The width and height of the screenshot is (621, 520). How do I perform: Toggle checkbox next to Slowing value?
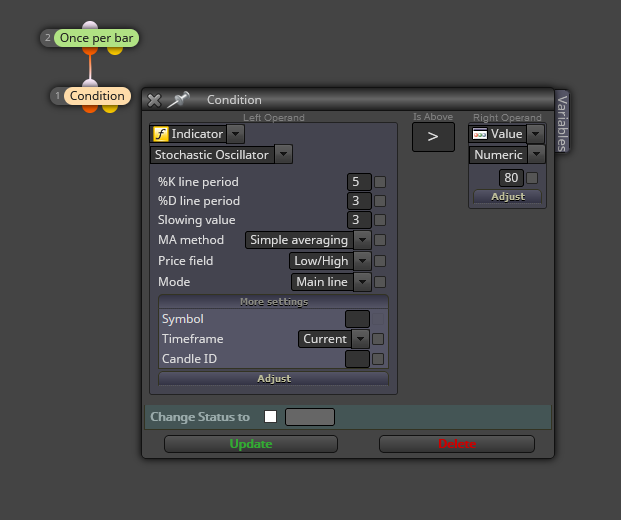point(380,220)
